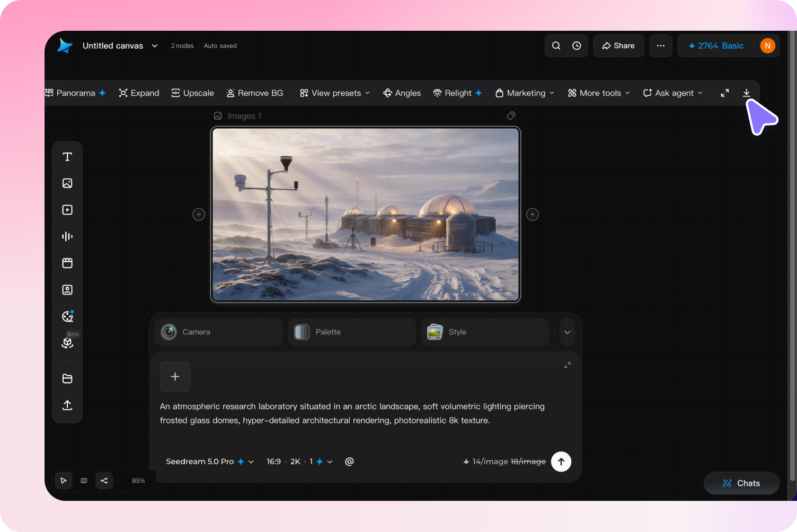Upscale the selected image

click(x=192, y=93)
